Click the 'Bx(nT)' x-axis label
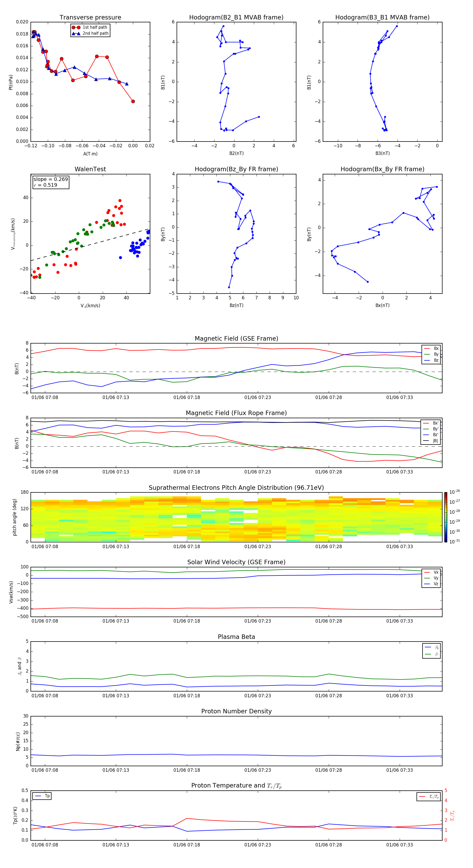 [382, 305]
